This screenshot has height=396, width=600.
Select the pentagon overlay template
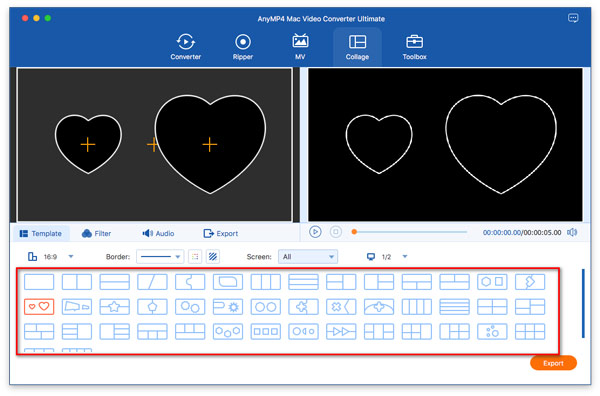pyautogui.click(x=152, y=307)
